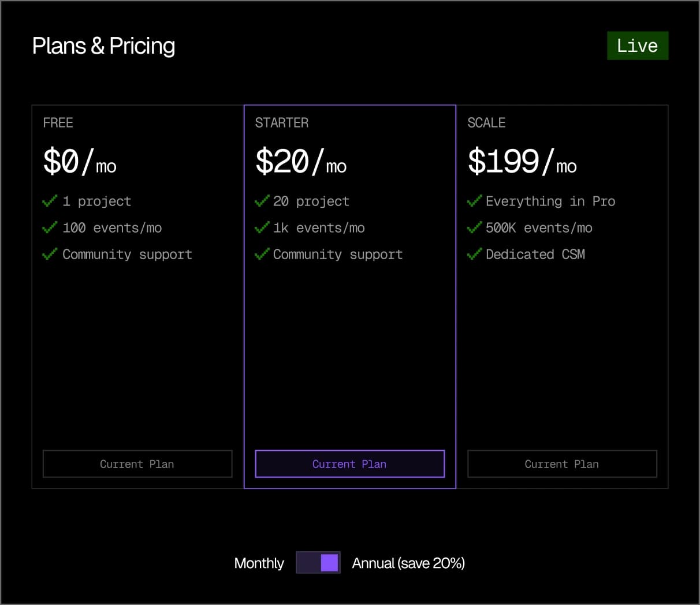Click the checkmark beside Dedicated CSM
Image resolution: width=700 pixels, height=605 pixels.
pos(474,254)
